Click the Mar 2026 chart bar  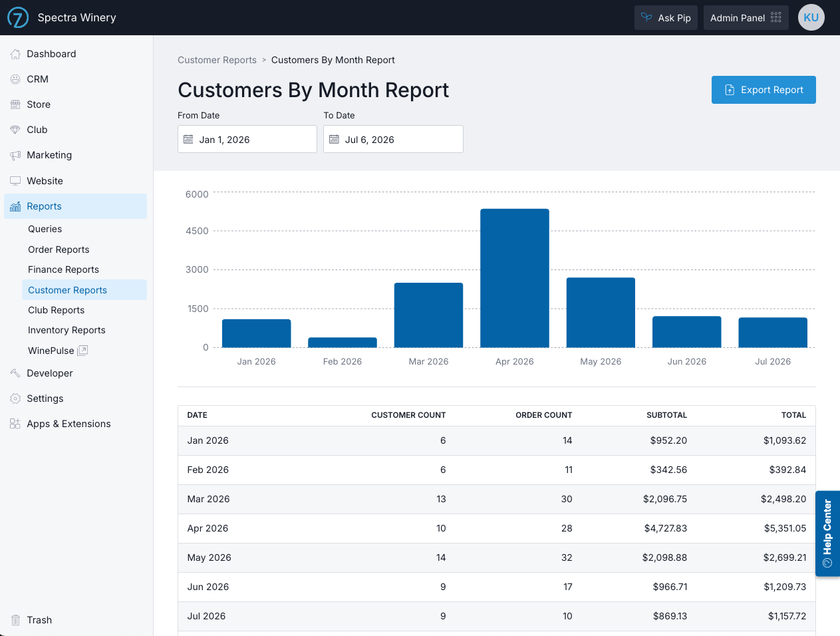pos(428,315)
